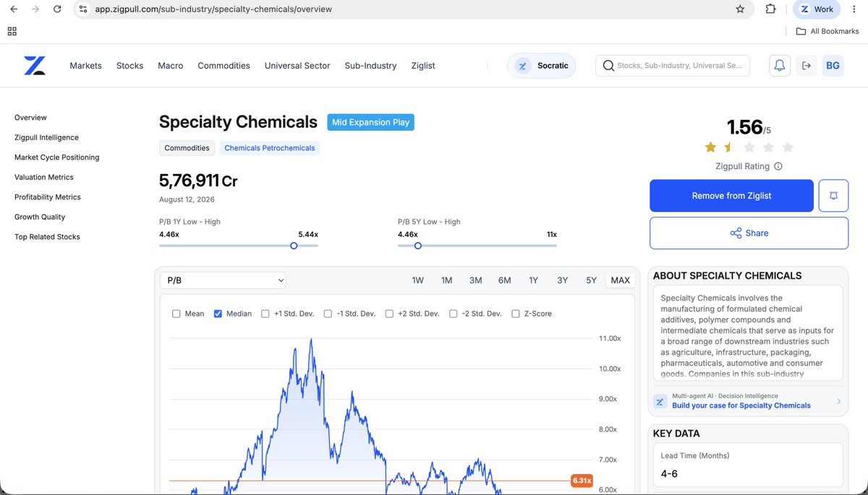Open the P/B metric dropdown
Screen dimensions: 868x495
[x=224, y=280]
